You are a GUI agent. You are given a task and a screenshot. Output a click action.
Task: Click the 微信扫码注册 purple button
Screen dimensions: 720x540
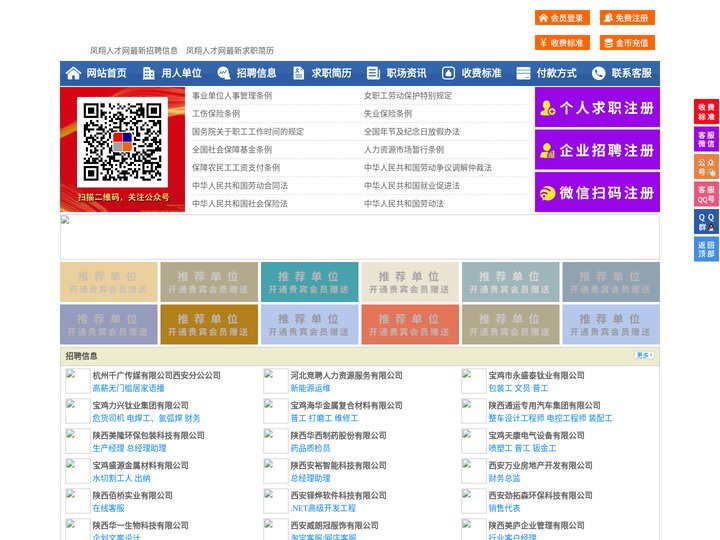click(597, 192)
